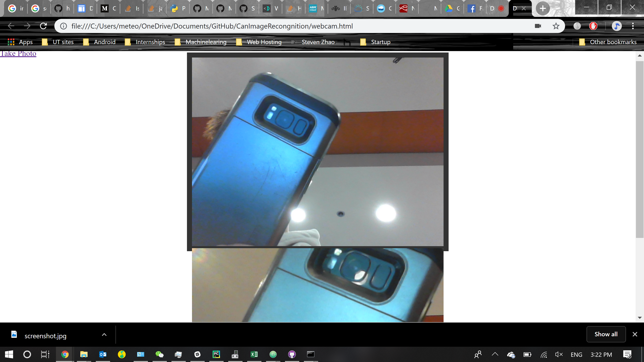Viewport: 644px width, 362px height.
Task: Expand screenshot.jpg download options chevron
Action: tap(104, 334)
